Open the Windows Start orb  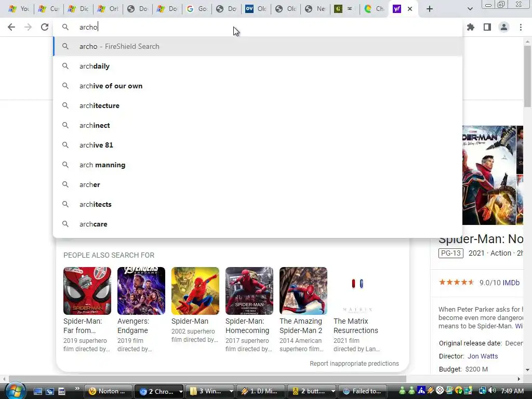click(15, 391)
